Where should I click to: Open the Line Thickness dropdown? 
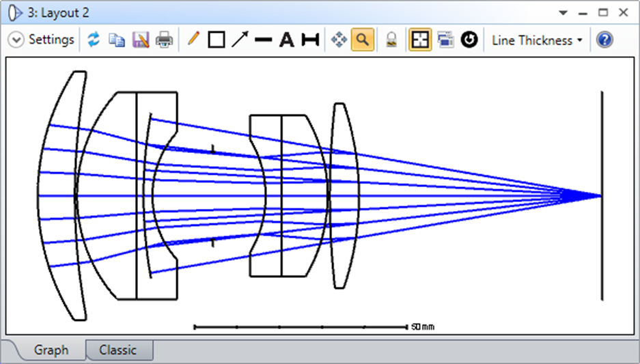537,40
